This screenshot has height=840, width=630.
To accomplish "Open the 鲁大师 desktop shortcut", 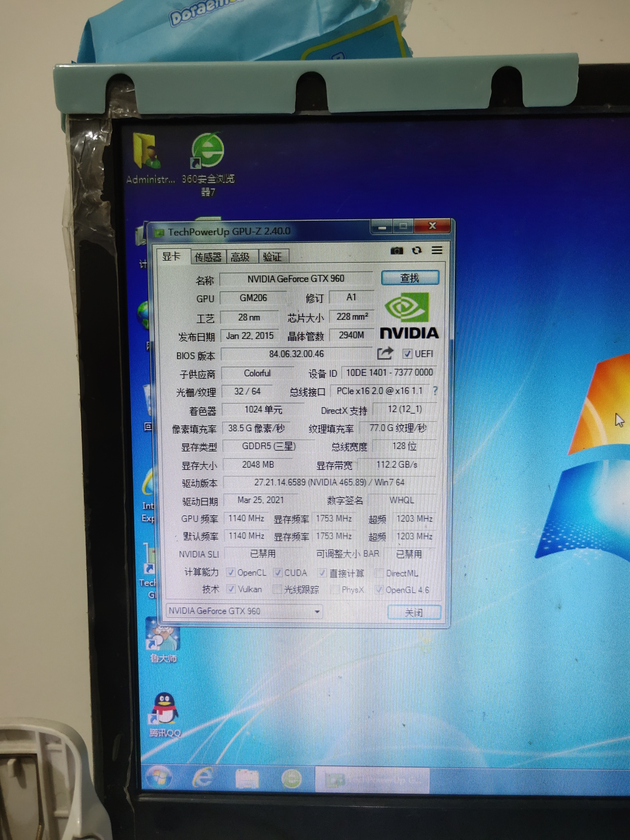I will pyautogui.click(x=163, y=640).
